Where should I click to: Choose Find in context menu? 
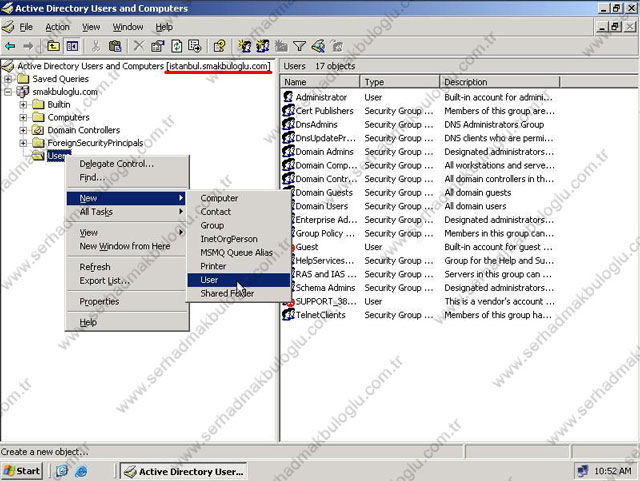pyautogui.click(x=127, y=178)
